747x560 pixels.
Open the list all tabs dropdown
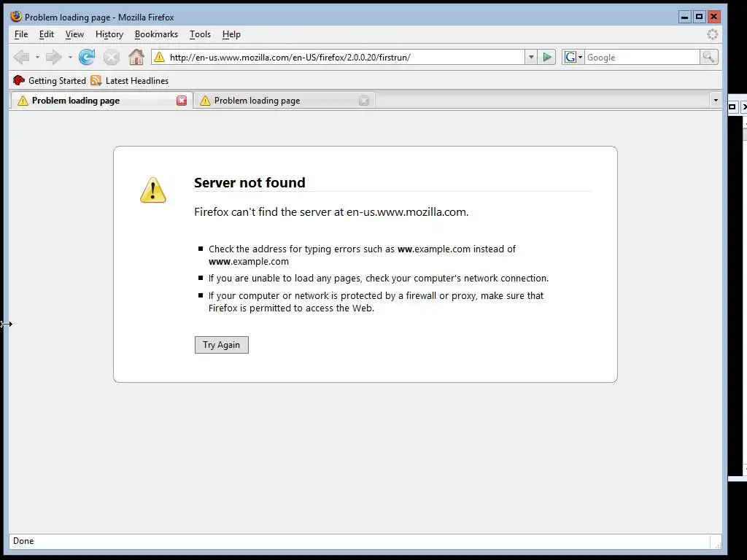716,100
